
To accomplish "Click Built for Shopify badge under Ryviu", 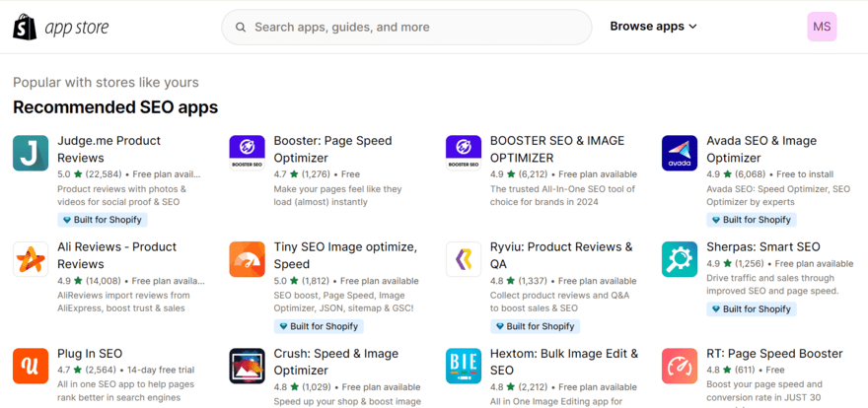I will point(536,326).
